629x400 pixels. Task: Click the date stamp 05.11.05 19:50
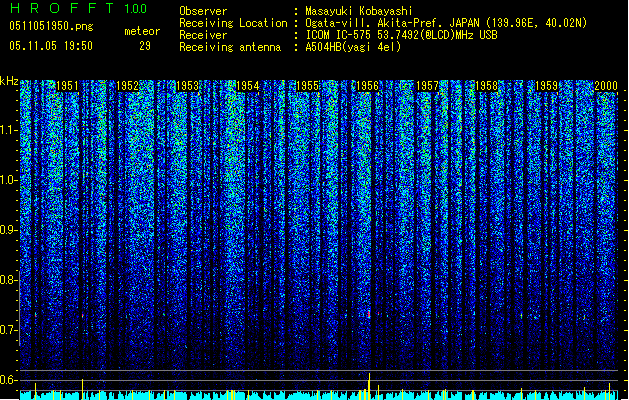(51, 46)
